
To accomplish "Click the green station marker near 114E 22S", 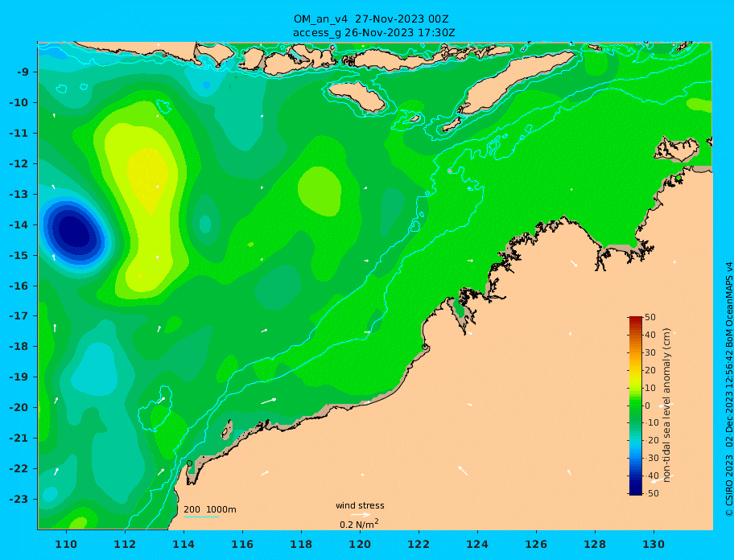I will point(189,463).
